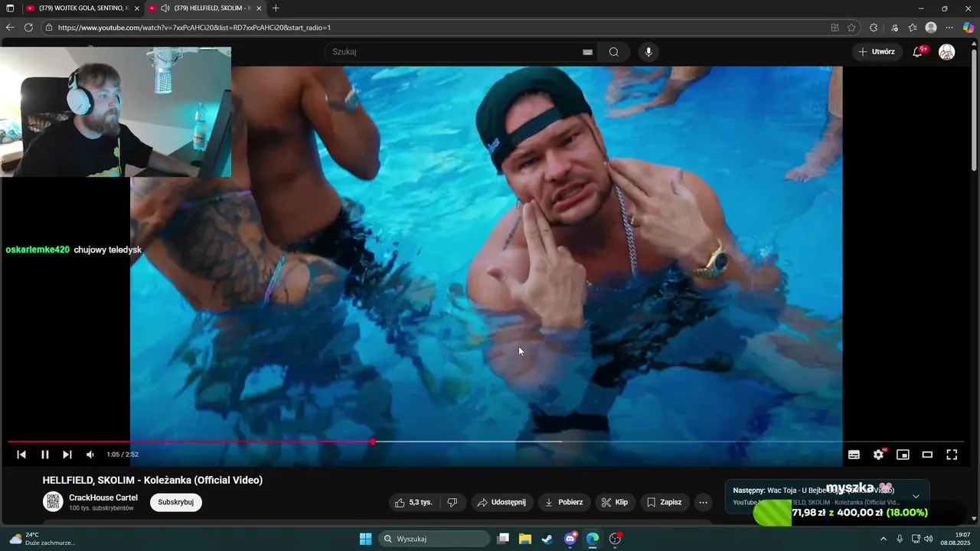Viewport: 980px width, 551px height.
Task: Open the Utwórz create menu
Action: 877,52
